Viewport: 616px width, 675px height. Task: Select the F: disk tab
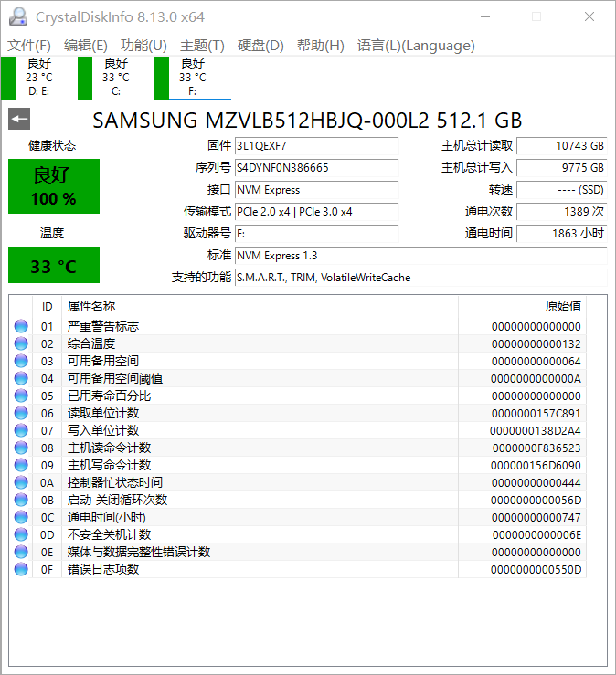(193, 78)
